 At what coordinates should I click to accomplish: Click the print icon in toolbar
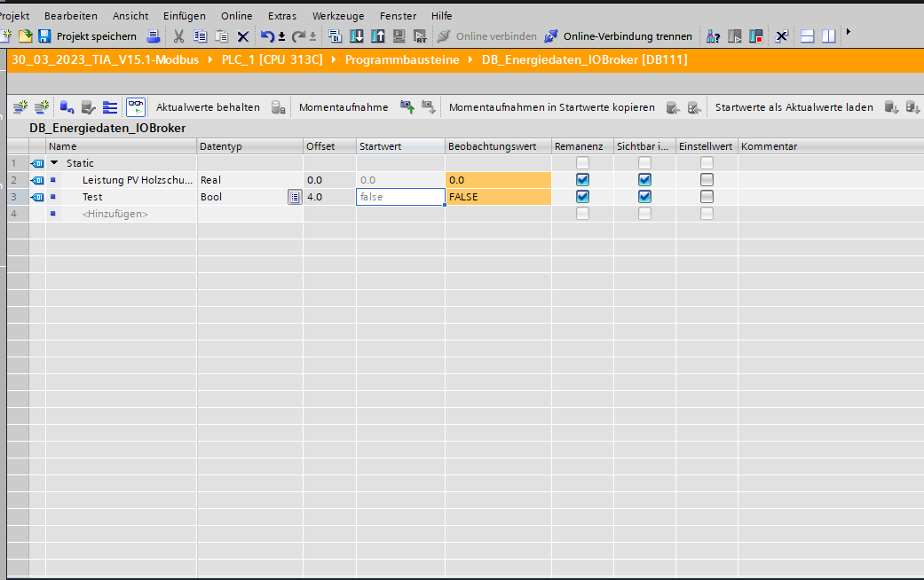tap(154, 36)
